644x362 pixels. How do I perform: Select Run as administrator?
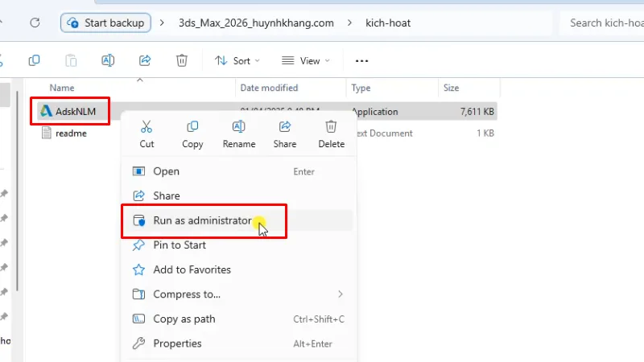[202, 220]
